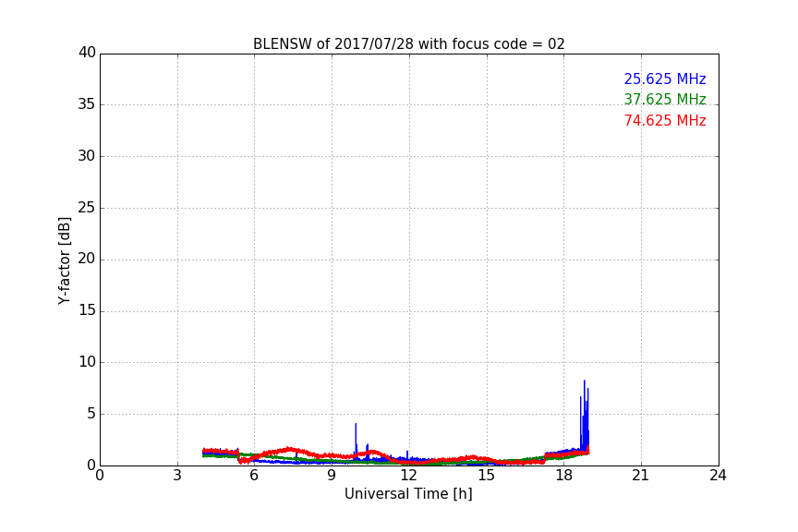Click the x-axis tick label '3'
This screenshot has height=532, width=798.
pyautogui.click(x=177, y=476)
